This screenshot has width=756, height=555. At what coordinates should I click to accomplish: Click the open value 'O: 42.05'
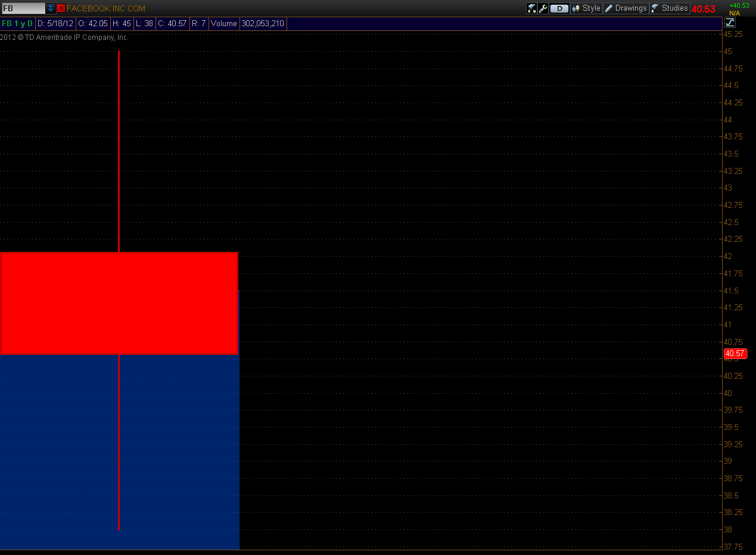[93, 24]
